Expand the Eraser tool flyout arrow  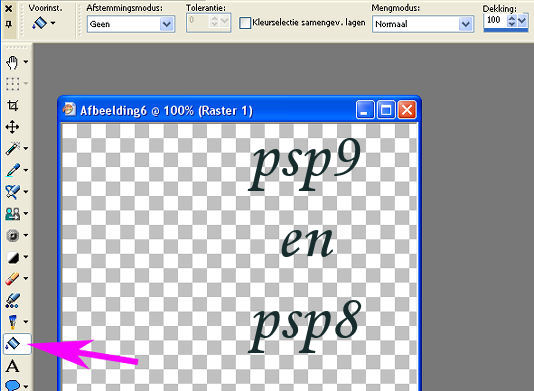(x=26, y=278)
